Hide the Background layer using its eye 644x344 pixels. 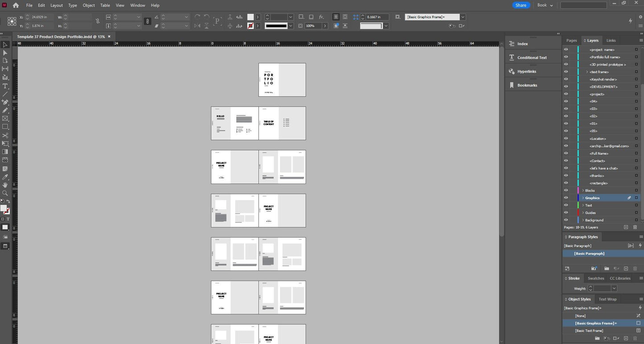pyautogui.click(x=566, y=220)
